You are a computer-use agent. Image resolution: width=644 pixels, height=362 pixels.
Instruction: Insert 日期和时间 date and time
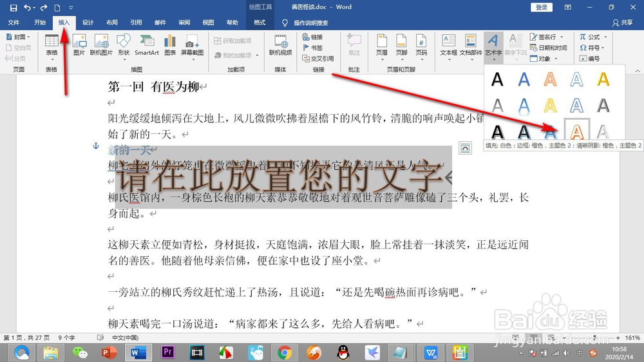pyautogui.click(x=549, y=48)
